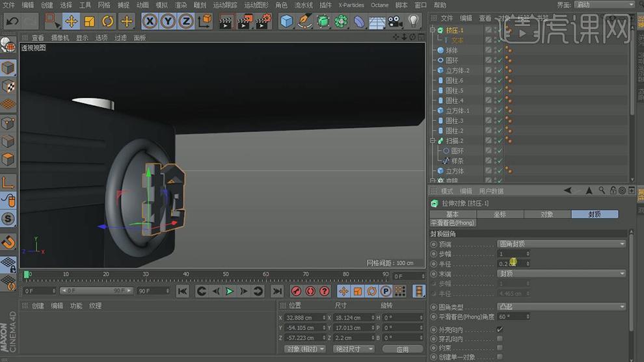Open Render Settings clapperboard icon
This screenshot has height=362, width=644.
263,21
